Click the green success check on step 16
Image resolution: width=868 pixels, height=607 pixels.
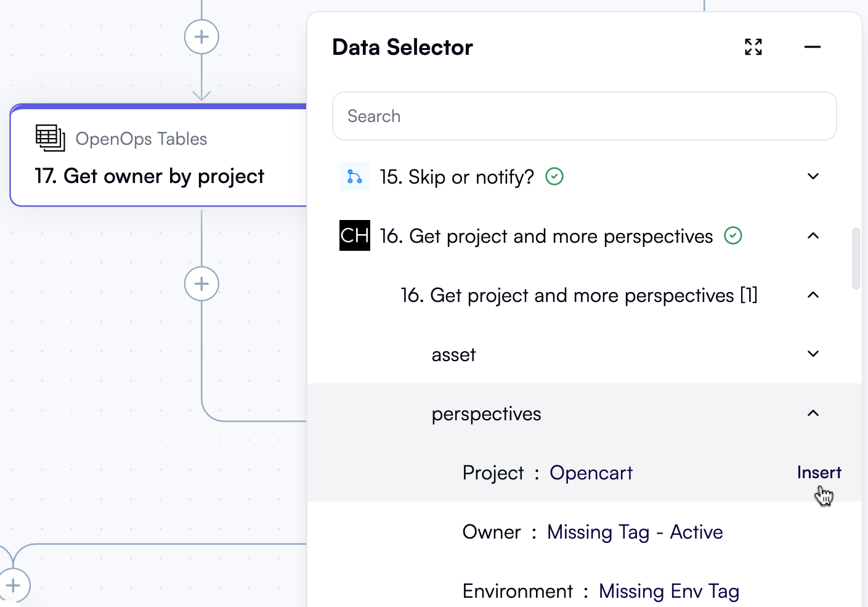point(732,235)
